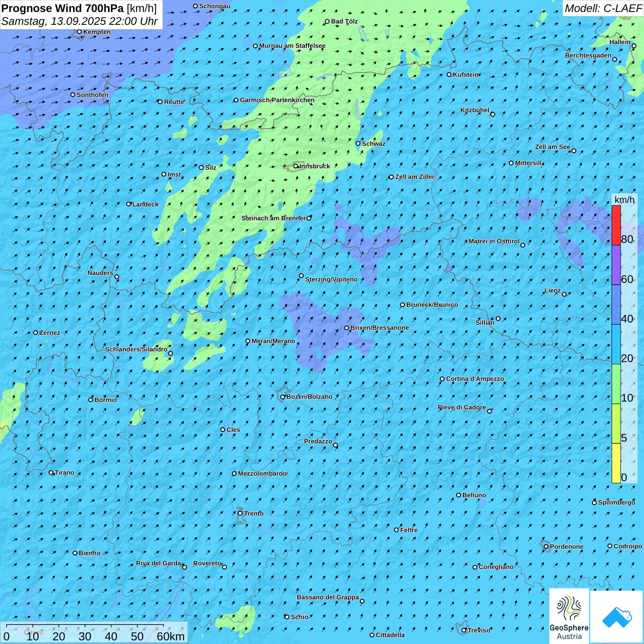
Task: Click the Modell: C-LAEF label
Action: click(603, 8)
